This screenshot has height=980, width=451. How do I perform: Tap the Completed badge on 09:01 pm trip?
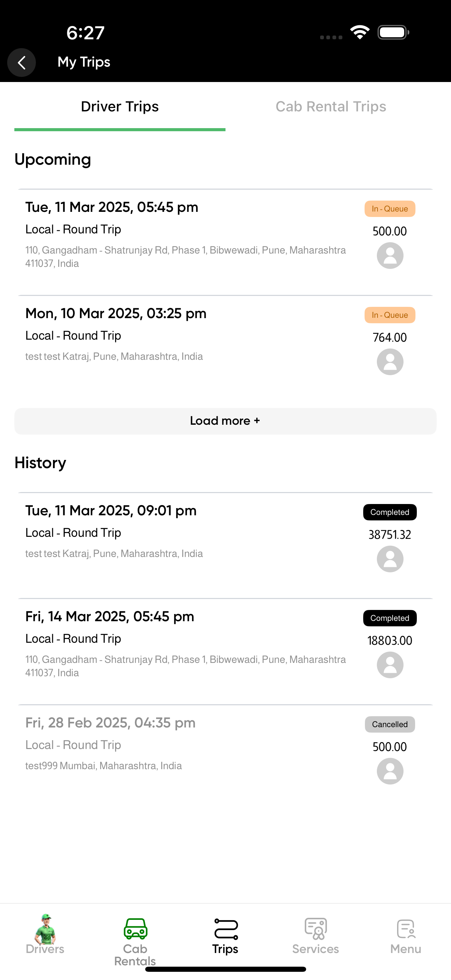coord(390,512)
